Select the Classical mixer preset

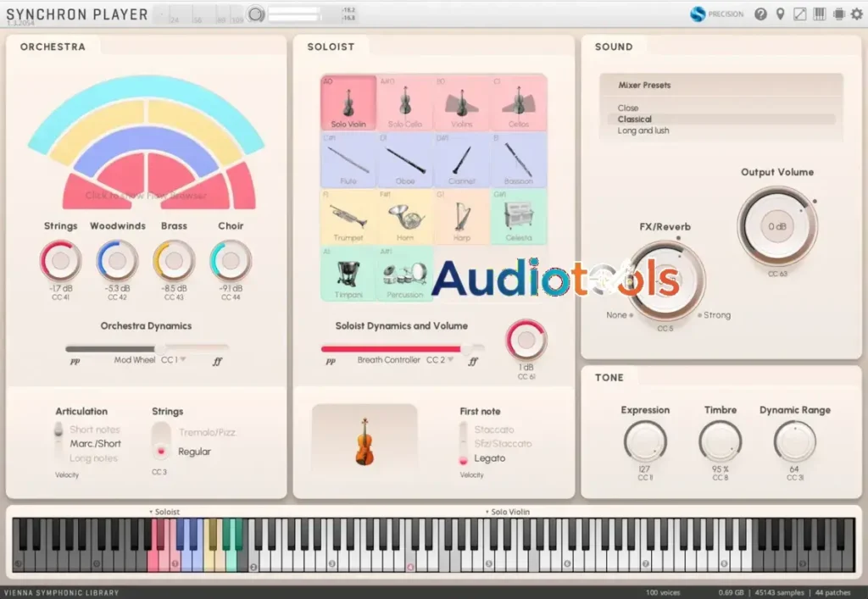[x=721, y=119]
